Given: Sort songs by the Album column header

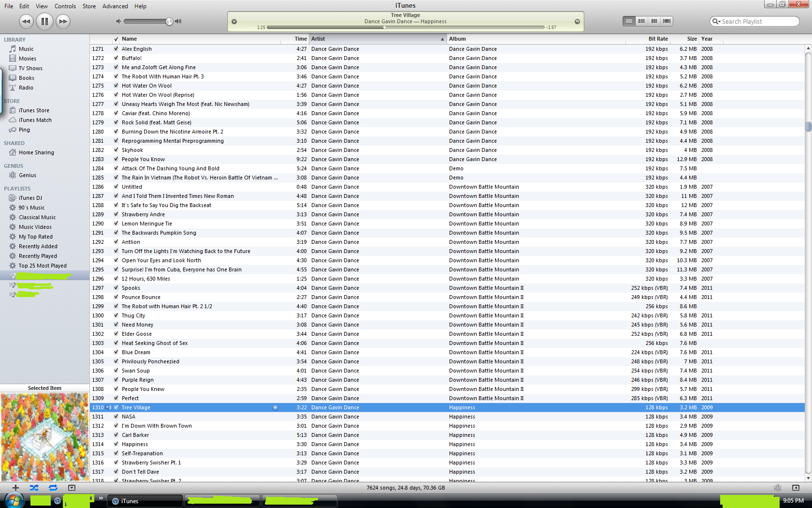Looking at the screenshot, I should click(536, 39).
